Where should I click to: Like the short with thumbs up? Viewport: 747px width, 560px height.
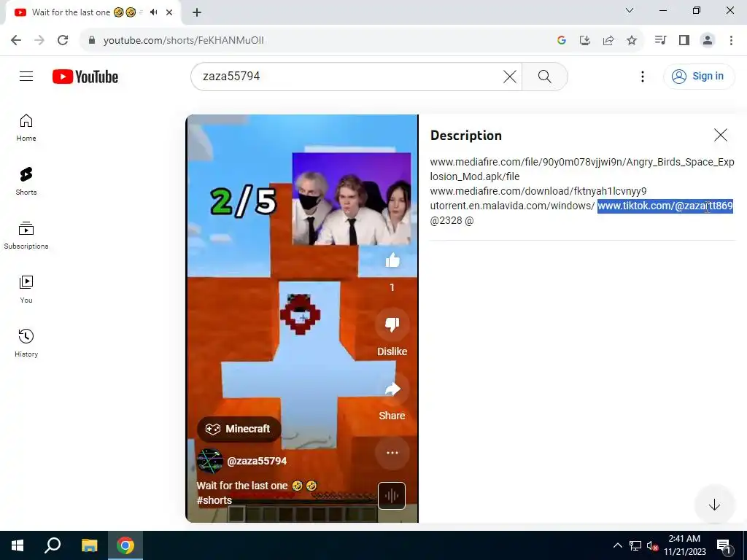coord(392,260)
